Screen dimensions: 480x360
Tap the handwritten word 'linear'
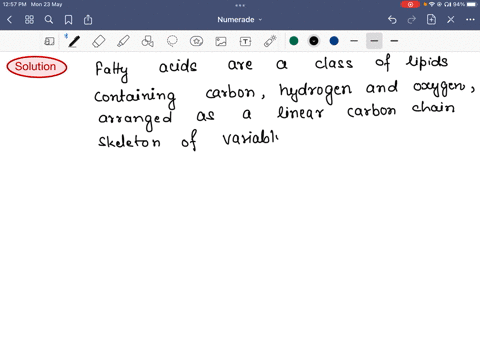(x=300, y=112)
